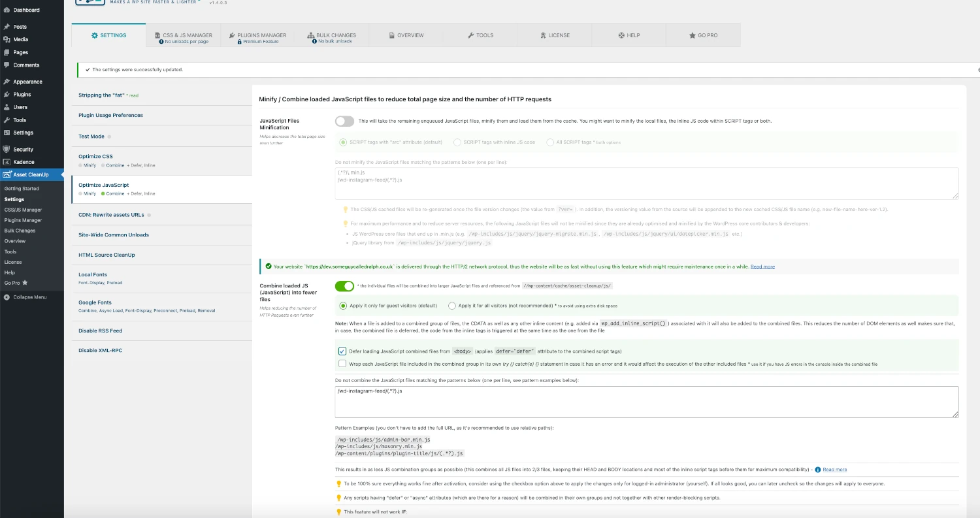Select SCRIPT tags with "src" attribute radio
This screenshot has height=518, width=980.
click(343, 142)
